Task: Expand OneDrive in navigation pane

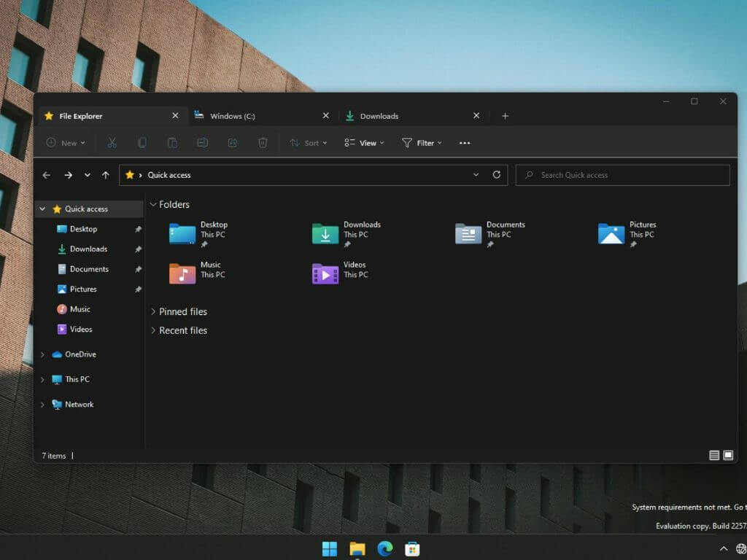Action: [x=42, y=354]
